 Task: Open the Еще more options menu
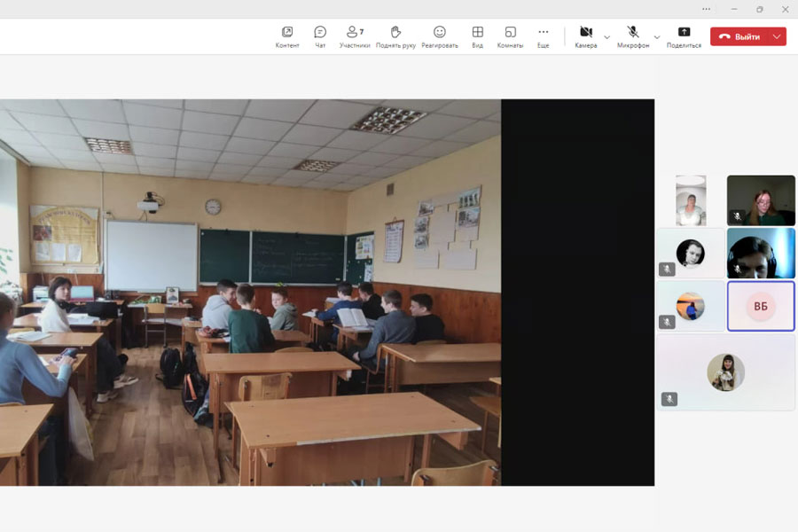pos(543,37)
